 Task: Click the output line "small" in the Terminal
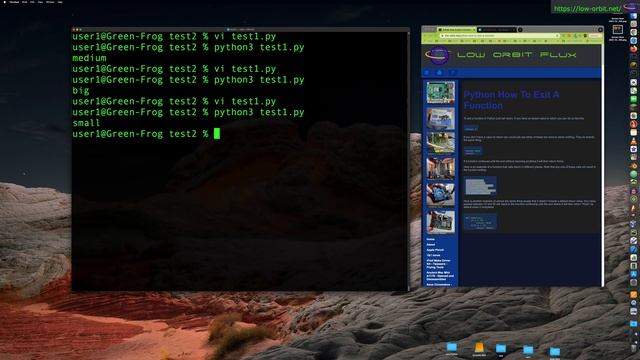(86, 123)
